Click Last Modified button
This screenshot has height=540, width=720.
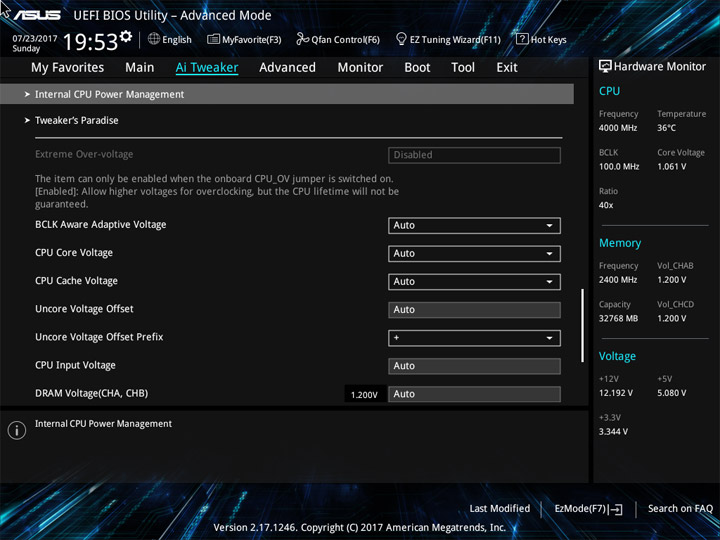coord(500,508)
